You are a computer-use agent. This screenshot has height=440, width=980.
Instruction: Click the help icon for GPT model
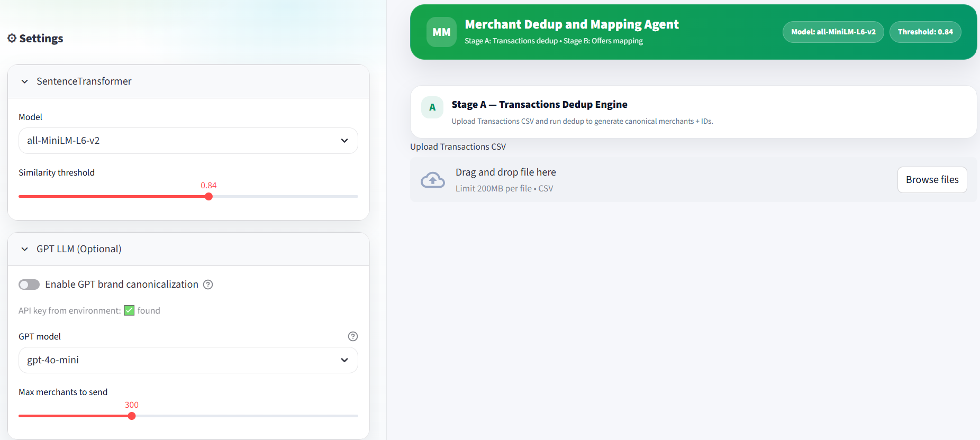352,336
